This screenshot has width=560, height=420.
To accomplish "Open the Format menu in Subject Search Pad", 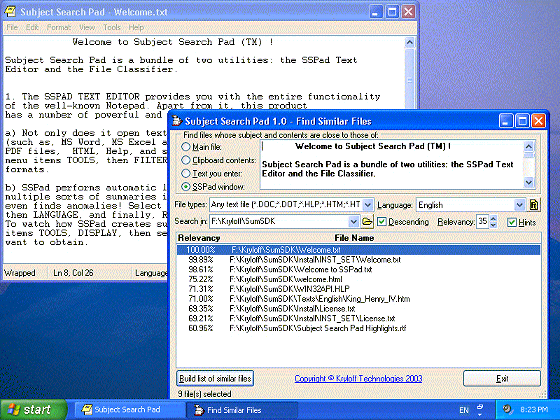I will click(59, 28).
